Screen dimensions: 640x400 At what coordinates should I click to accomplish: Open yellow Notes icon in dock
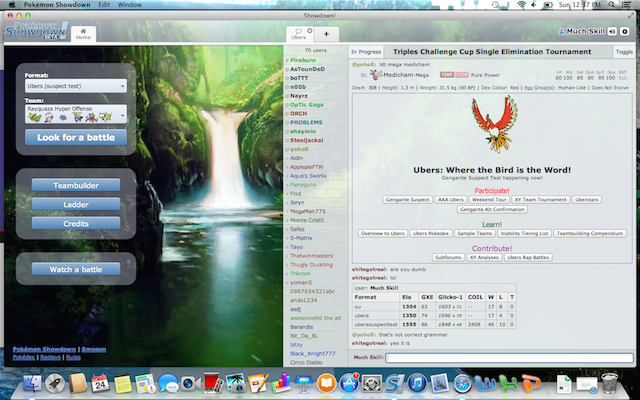tap(123, 383)
